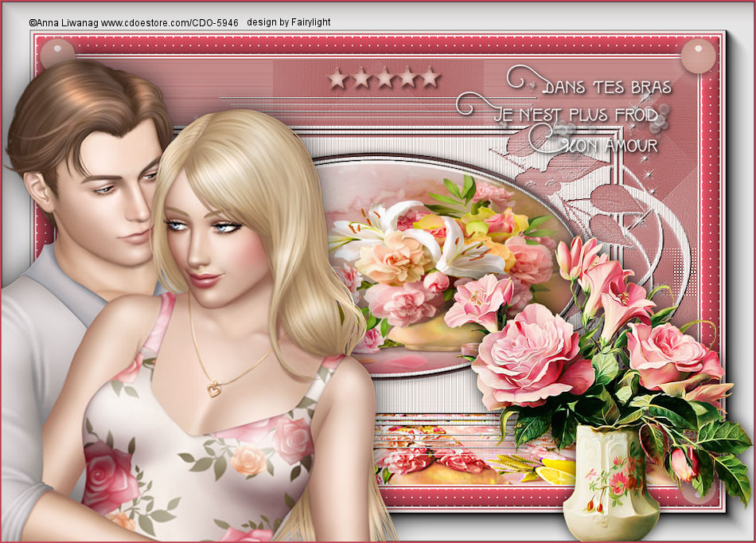Click the middle star of the five stars
Viewport: 756px width, 543px height.
pos(384,78)
